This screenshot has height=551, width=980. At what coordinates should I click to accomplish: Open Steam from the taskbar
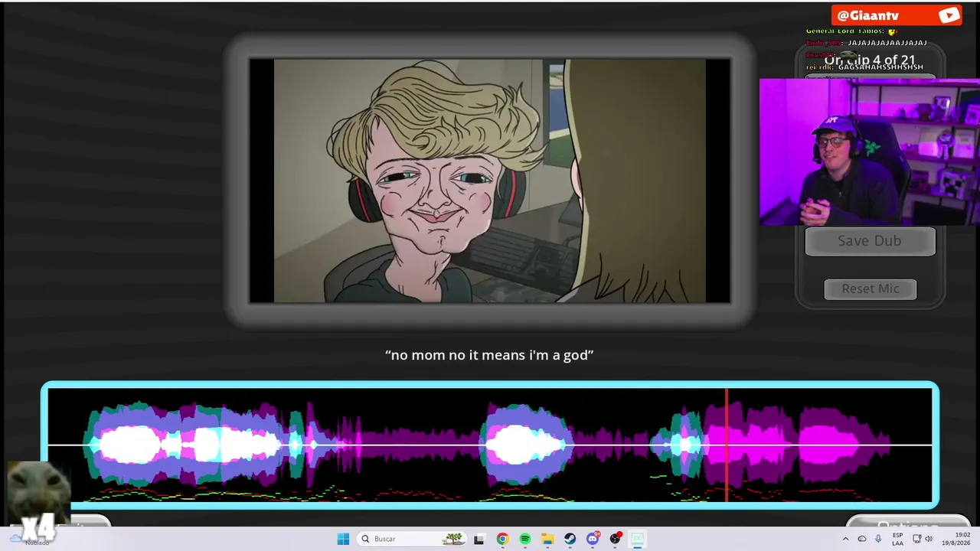tap(570, 539)
